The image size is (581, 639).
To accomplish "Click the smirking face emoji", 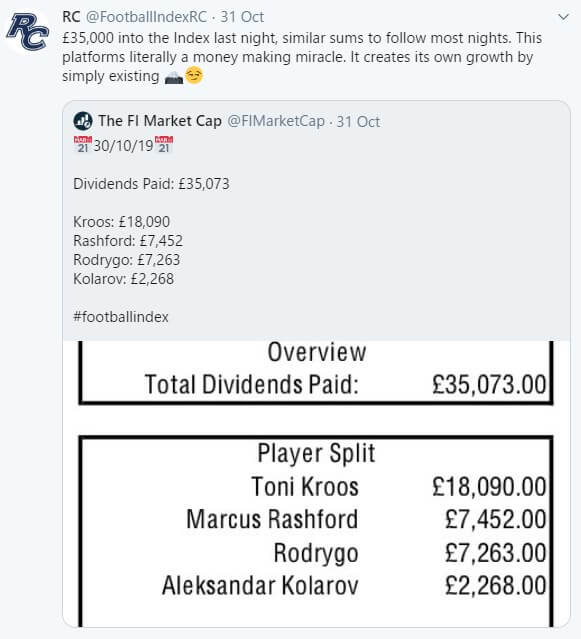I will (x=194, y=76).
